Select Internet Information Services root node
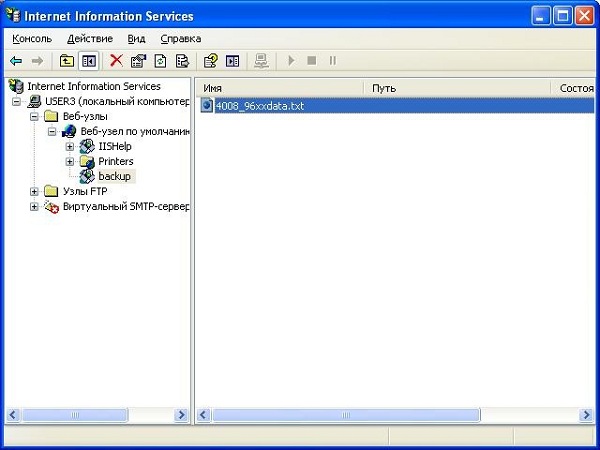Image resolution: width=600 pixels, height=450 pixels. (94, 86)
